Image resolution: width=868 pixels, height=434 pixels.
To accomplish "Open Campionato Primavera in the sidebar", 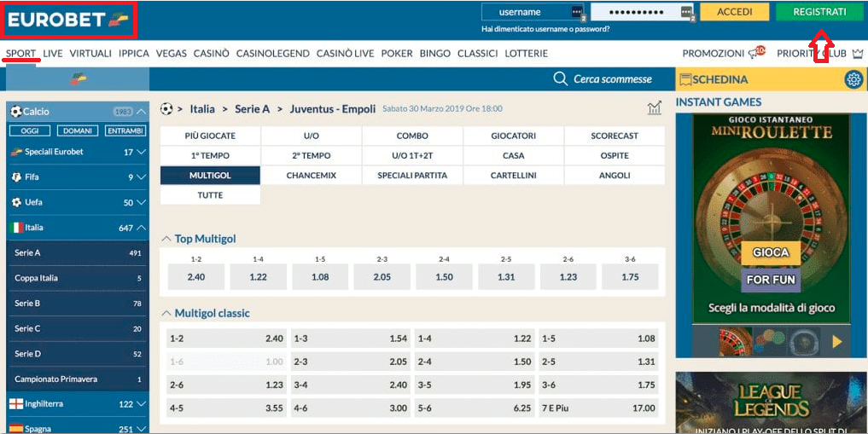I will point(78,379).
